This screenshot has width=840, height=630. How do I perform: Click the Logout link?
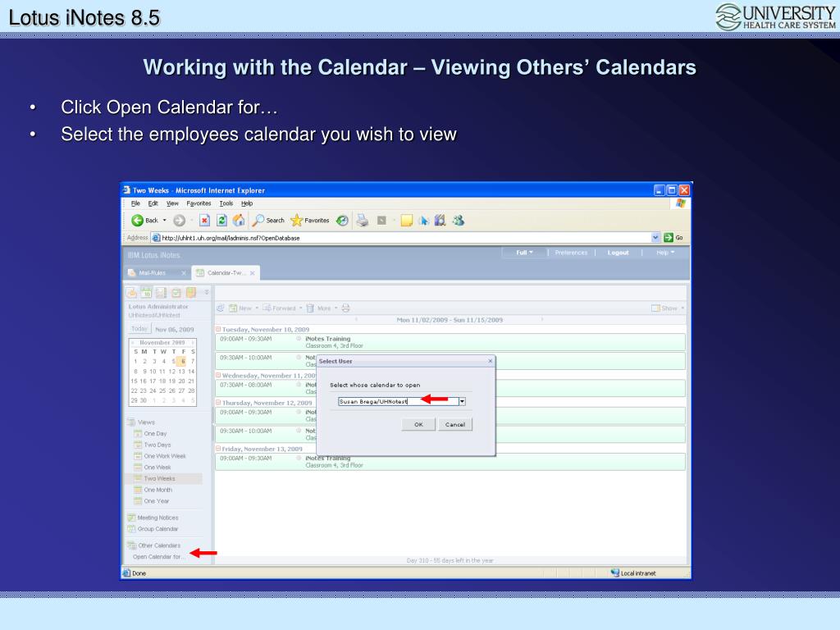[619, 253]
